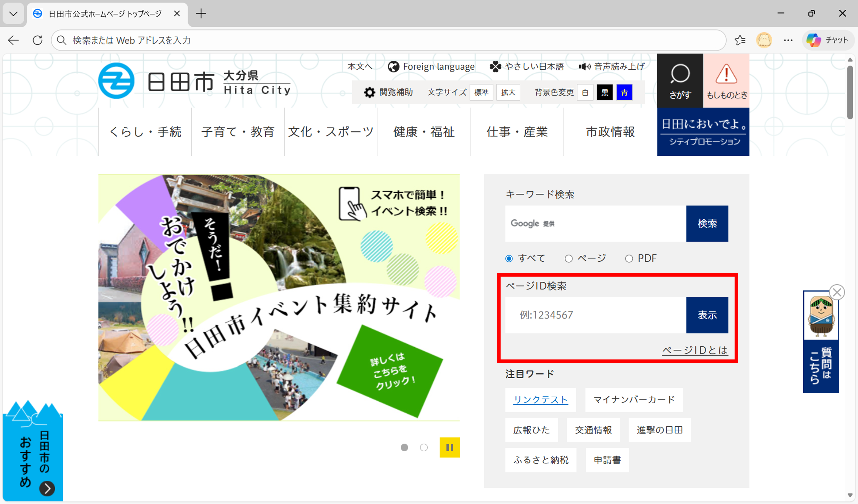858x504 pixels.
Task: Click the やさしい日本語 clover icon
Action: tap(495, 66)
